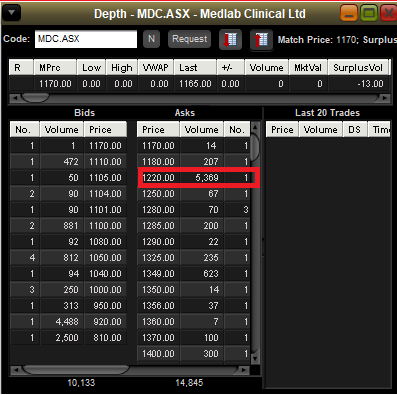This screenshot has height=395, width=397.
Task: Select the VWAP column header
Action: (156, 68)
